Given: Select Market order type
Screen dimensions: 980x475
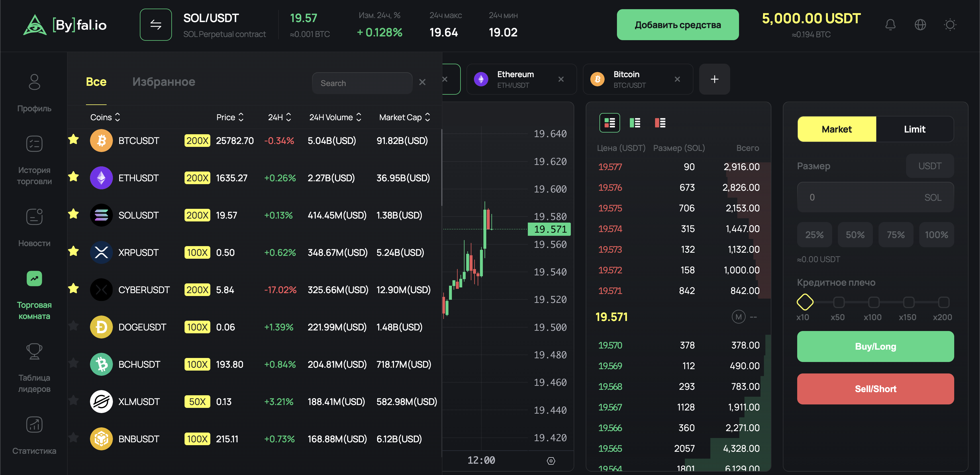Looking at the screenshot, I should [836, 129].
